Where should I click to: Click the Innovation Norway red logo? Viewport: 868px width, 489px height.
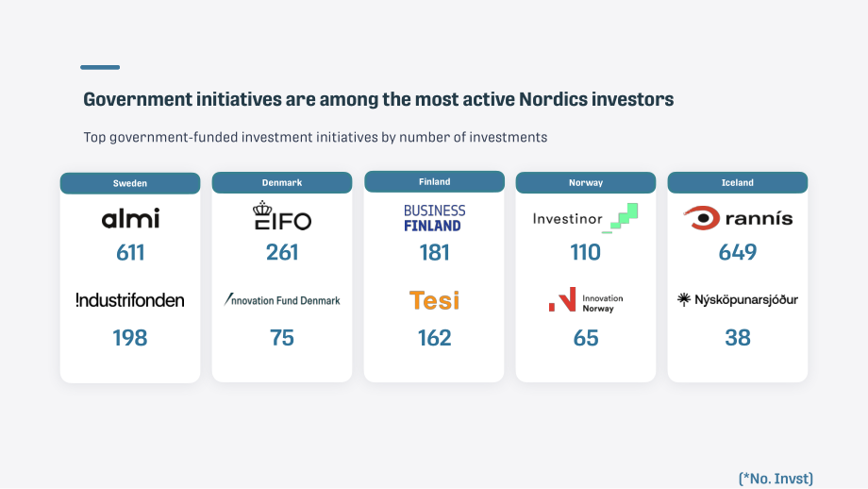pos(586,300)
